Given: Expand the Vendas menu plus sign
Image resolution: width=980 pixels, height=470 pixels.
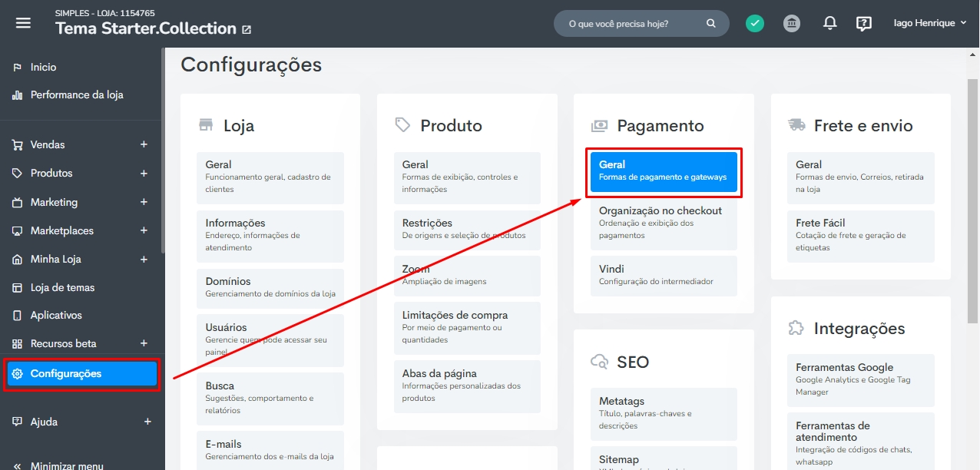Looking at the screenshot, I should click(x=144, y=145).
